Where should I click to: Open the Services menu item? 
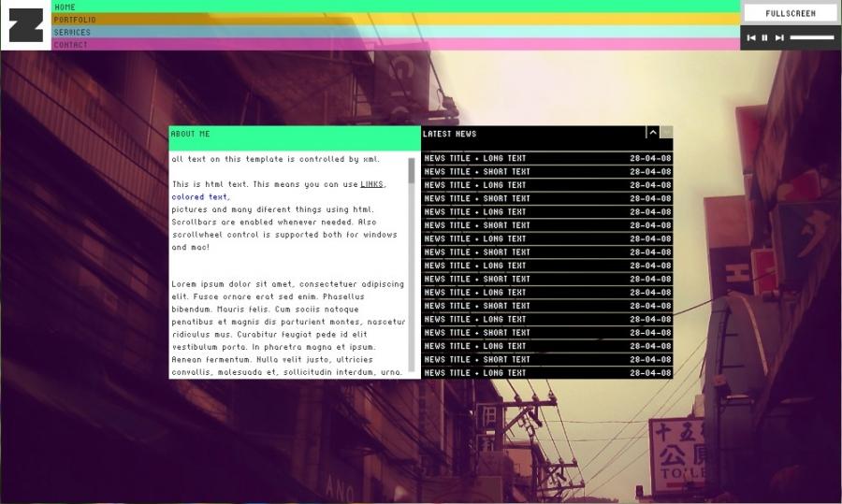tap(397, 32)
